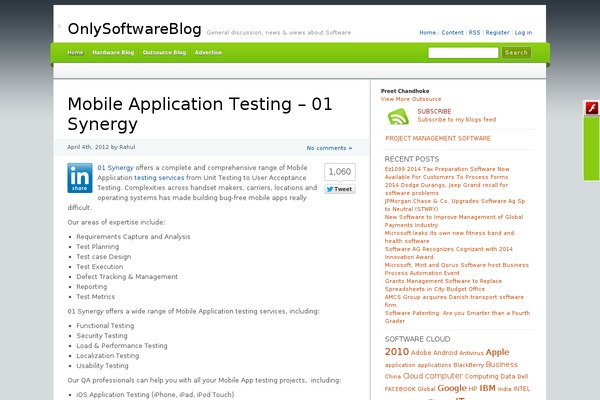Click the Log in link
This screenshot has width=600, height=400.
pos(523,33)
